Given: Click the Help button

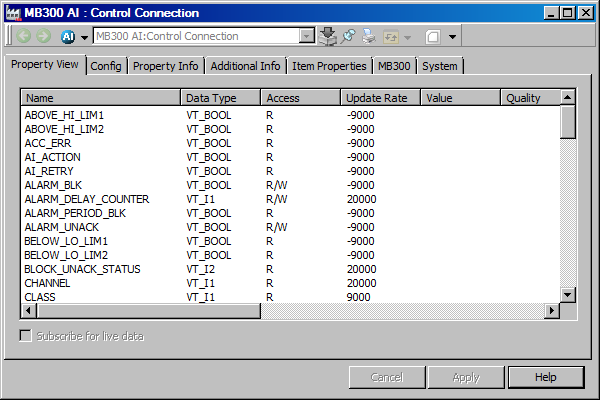Looking at the screenshot, I should pyautogui.click(x=546, y=377).
